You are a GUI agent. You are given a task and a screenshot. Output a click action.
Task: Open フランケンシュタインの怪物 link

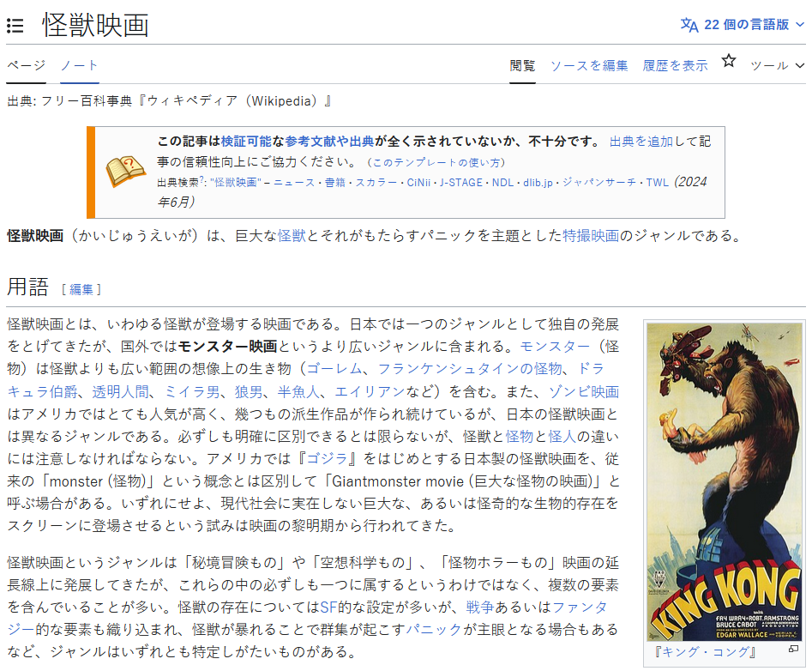(x=470, y=368)
